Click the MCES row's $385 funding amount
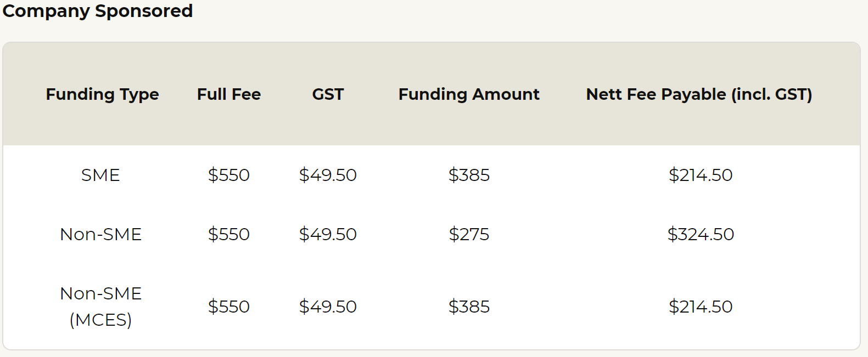This screenshot has height=357, width=868. tap(469, 307)
